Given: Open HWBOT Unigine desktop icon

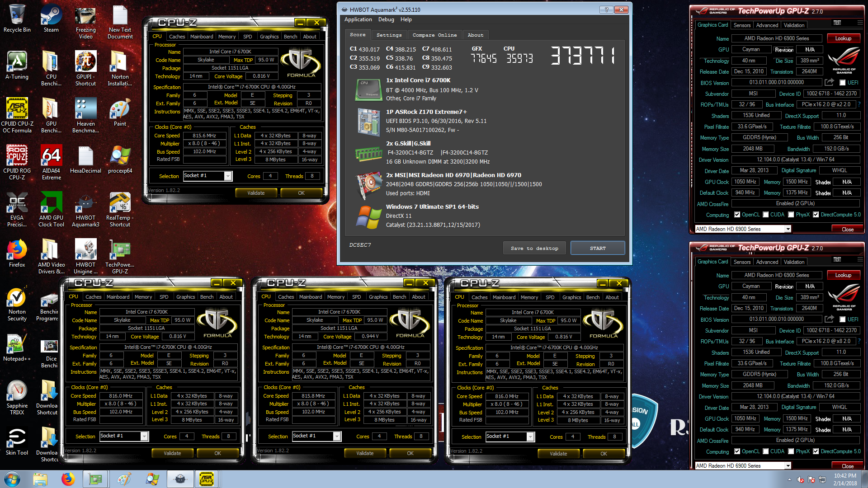Looking at the screenshot, I should 85,256.
